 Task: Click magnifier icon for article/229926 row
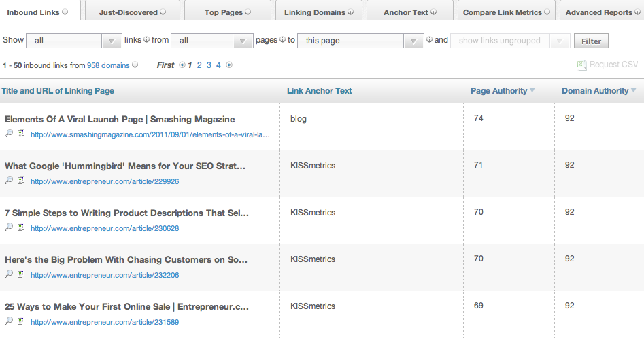coord(9,180)
